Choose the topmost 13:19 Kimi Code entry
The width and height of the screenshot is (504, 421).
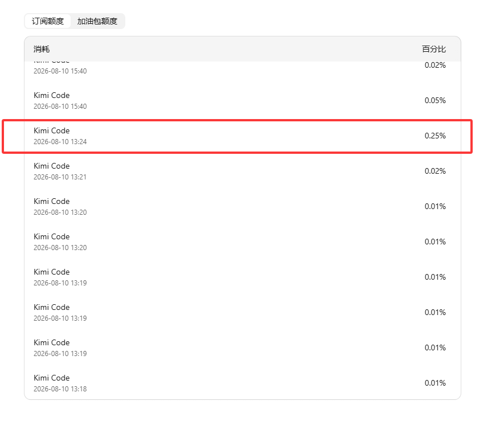tap(243, 277)
